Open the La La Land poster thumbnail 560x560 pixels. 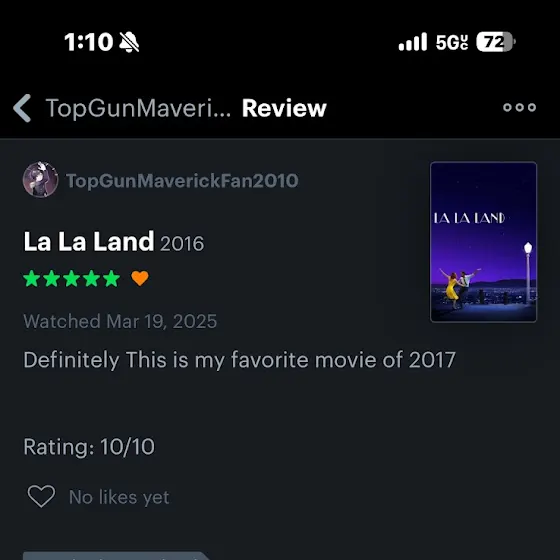483,242
